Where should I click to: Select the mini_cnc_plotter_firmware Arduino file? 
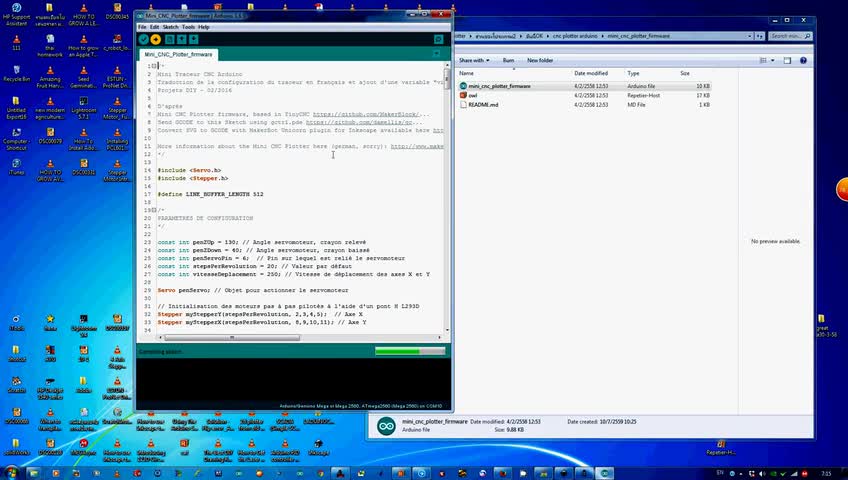coord(584,86)
